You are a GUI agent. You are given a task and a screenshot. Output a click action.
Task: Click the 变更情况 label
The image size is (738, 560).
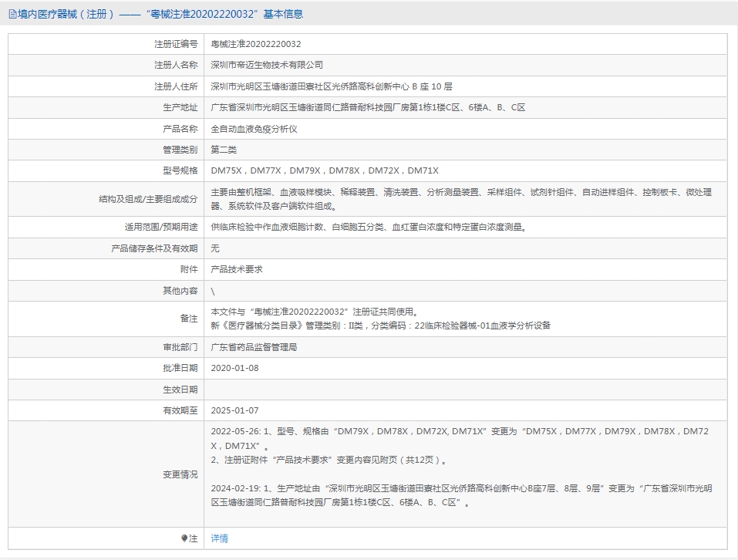point(180,474)
